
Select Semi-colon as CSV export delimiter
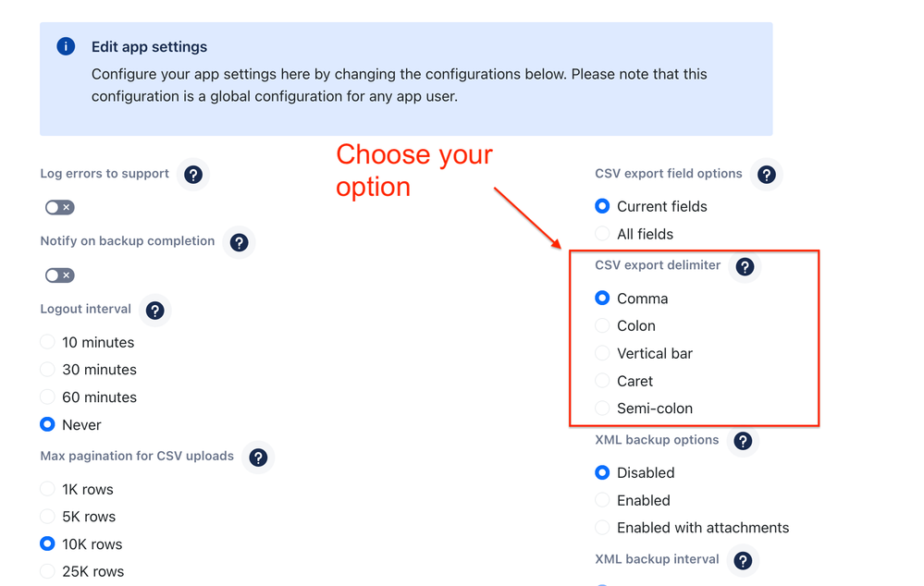pos(602,408)
